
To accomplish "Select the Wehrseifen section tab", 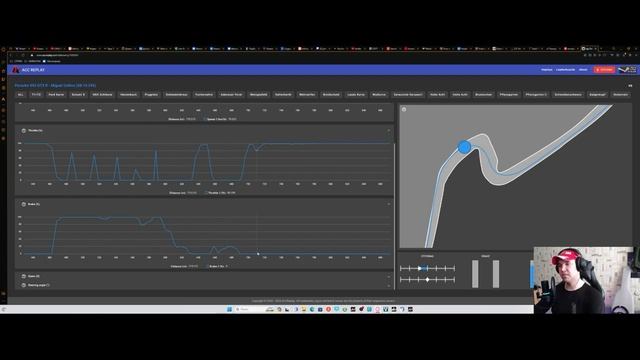I will tap(307, 94).
